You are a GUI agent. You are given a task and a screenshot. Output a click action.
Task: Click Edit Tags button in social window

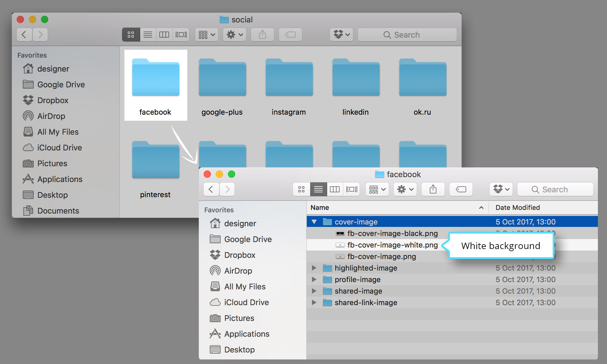point(290,35)
